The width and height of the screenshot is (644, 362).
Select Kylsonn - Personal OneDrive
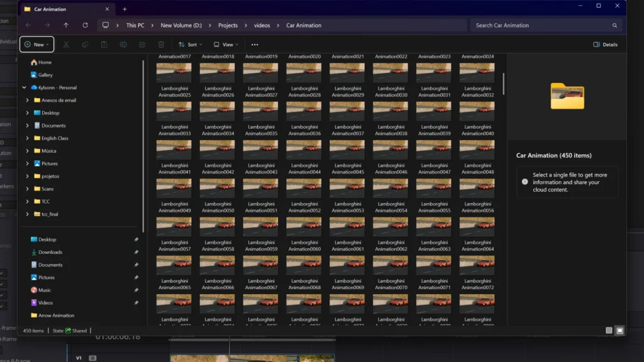54,87
